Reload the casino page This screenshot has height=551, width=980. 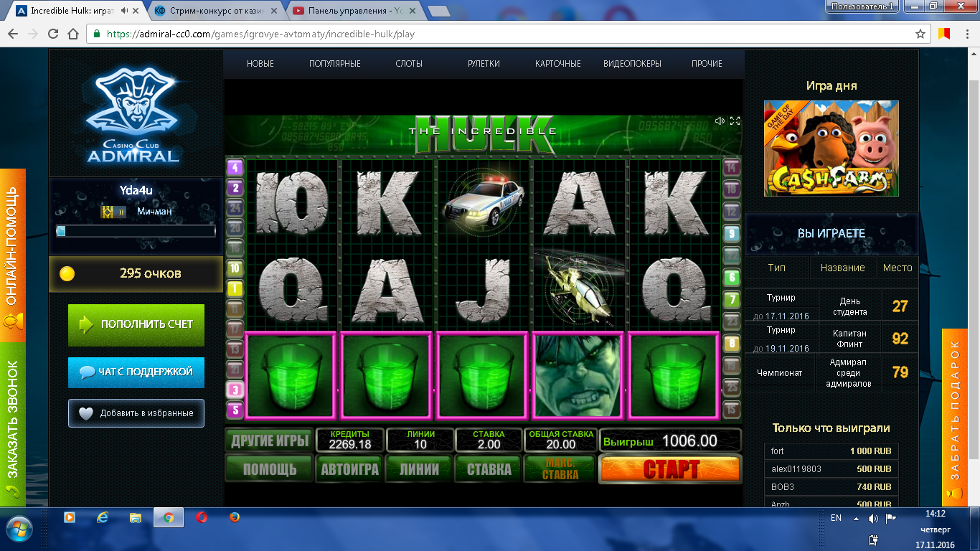tap(52, 34)
